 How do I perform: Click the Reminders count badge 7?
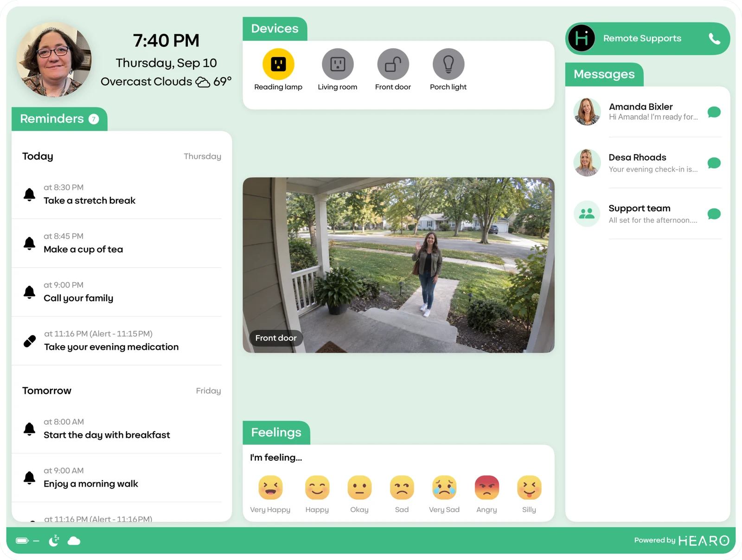point(94,119)
